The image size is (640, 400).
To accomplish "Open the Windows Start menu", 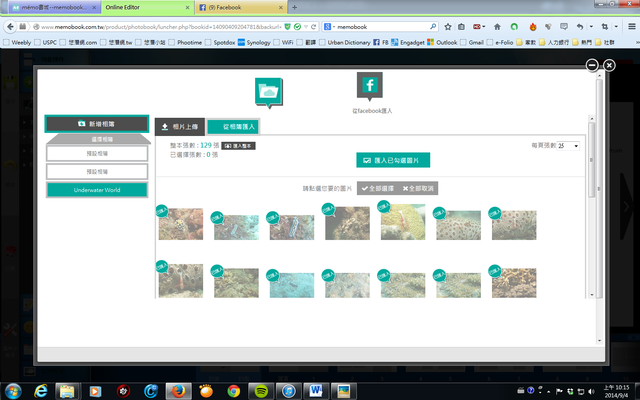I will pos(13,391).
